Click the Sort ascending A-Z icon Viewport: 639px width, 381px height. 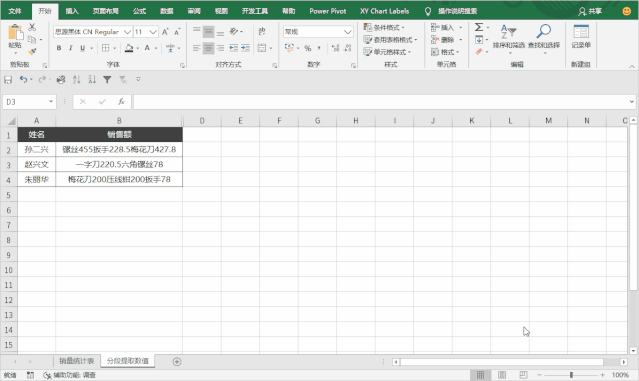coord(76,79)
